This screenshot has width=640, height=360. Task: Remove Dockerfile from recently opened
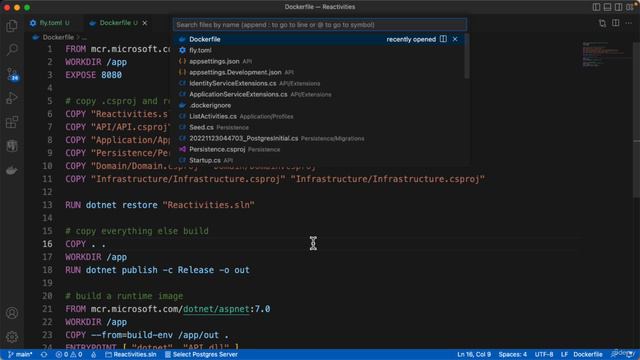click(455, 39)
